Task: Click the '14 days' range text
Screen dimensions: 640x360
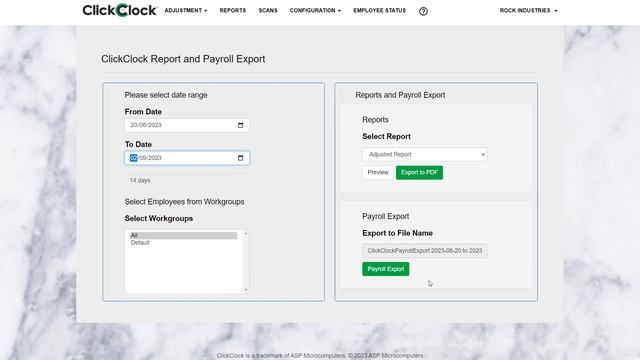Action: 140,180
